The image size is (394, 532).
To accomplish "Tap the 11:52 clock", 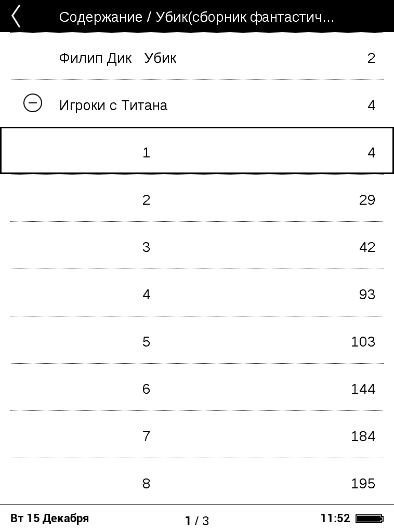I will [335, 518].
